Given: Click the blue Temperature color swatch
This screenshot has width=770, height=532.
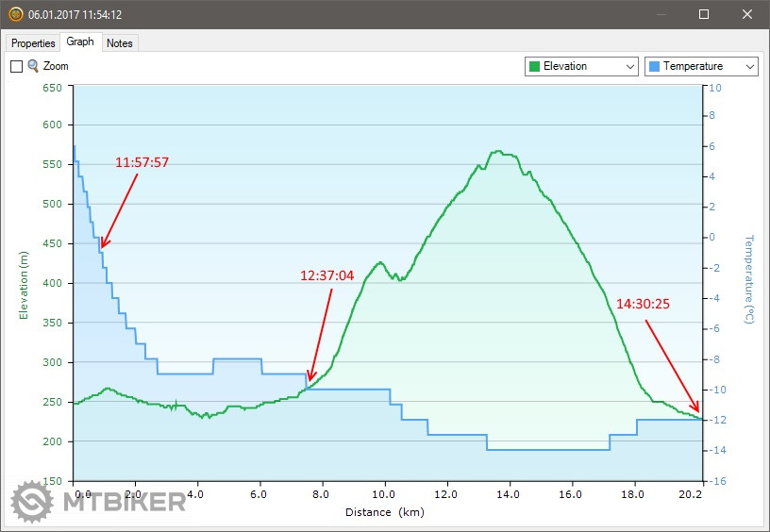Looking at the screenshot, I should coord(654,66).
